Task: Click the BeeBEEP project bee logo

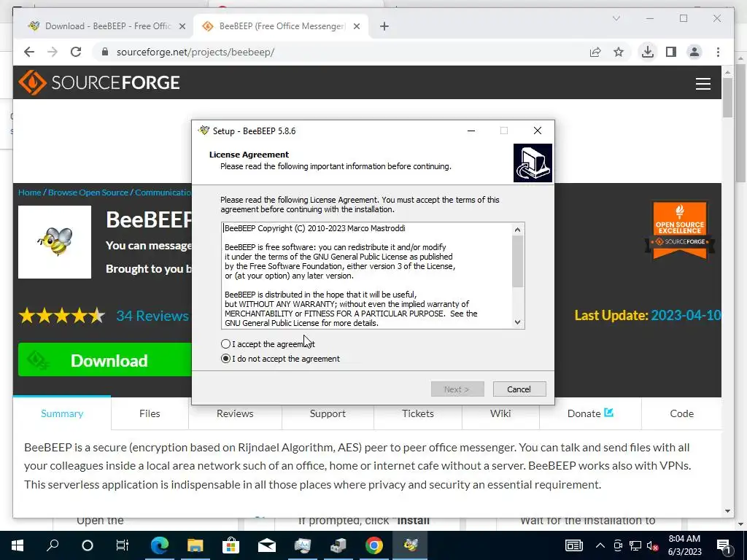Action: tap(55, 242)
